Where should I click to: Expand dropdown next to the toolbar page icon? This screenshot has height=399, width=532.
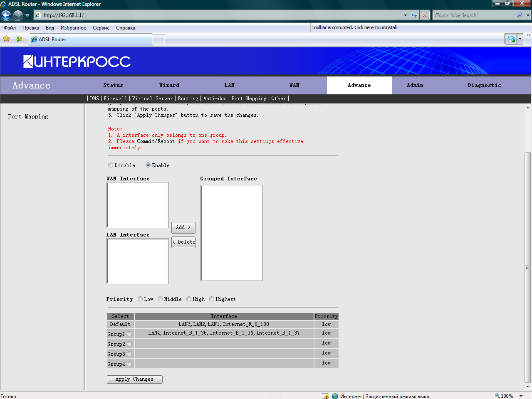click(x=520, y=39)
